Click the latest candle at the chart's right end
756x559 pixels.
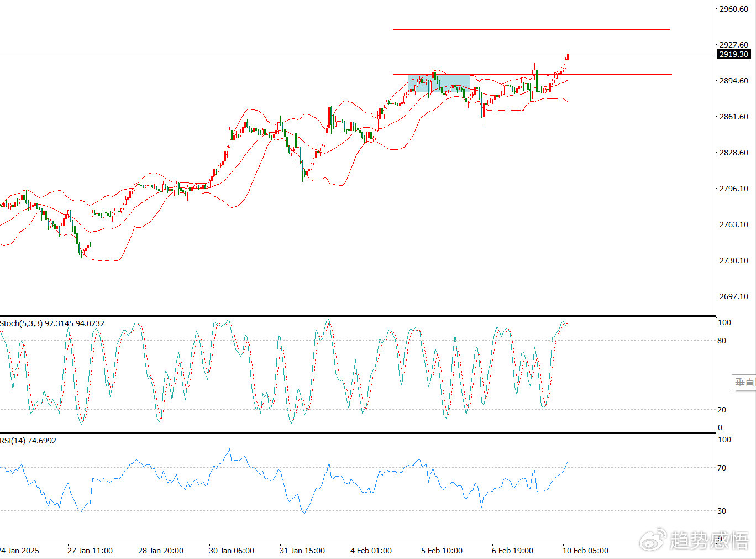568,57
